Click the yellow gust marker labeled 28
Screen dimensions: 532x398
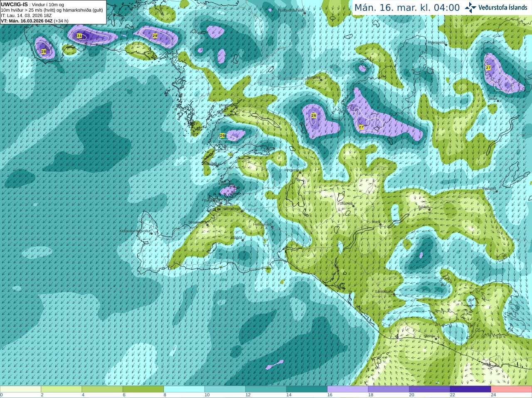point(44,52)
